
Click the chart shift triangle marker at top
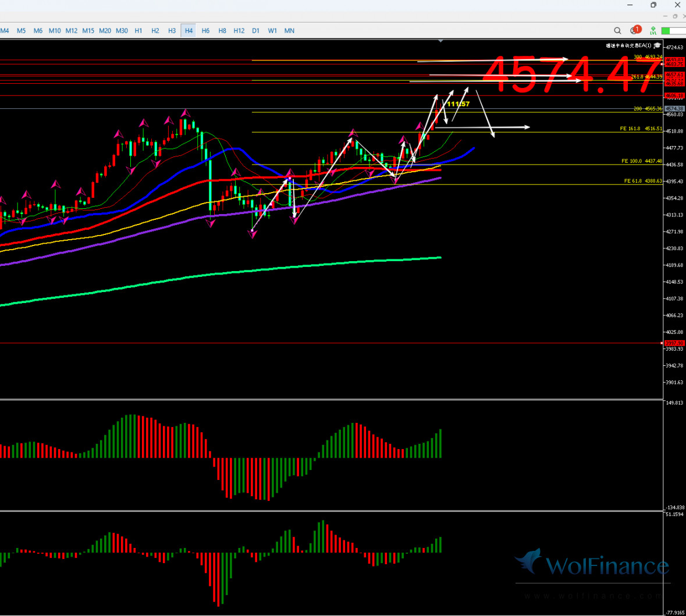440,41
